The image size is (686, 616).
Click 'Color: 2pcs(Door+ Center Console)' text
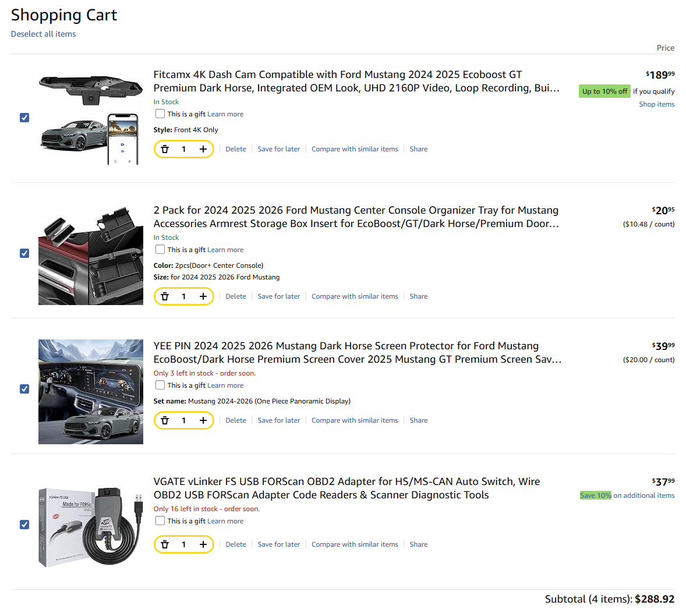[x=208, y=265]
